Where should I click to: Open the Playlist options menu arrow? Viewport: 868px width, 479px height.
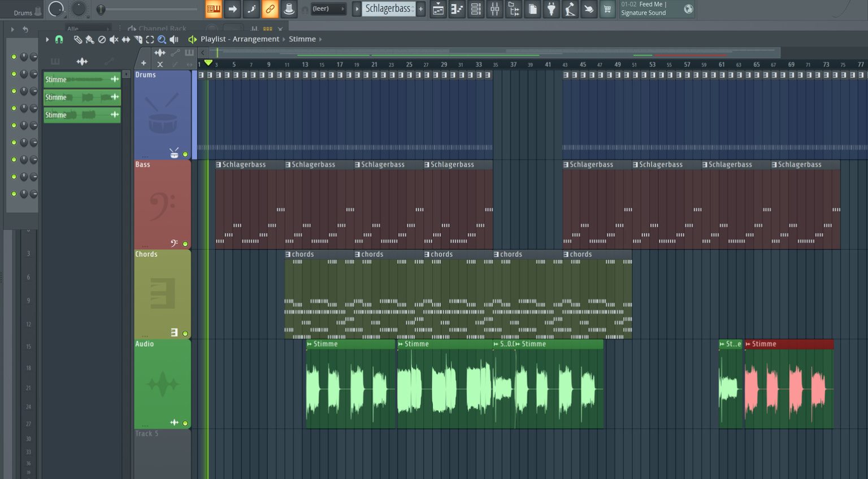47,40
